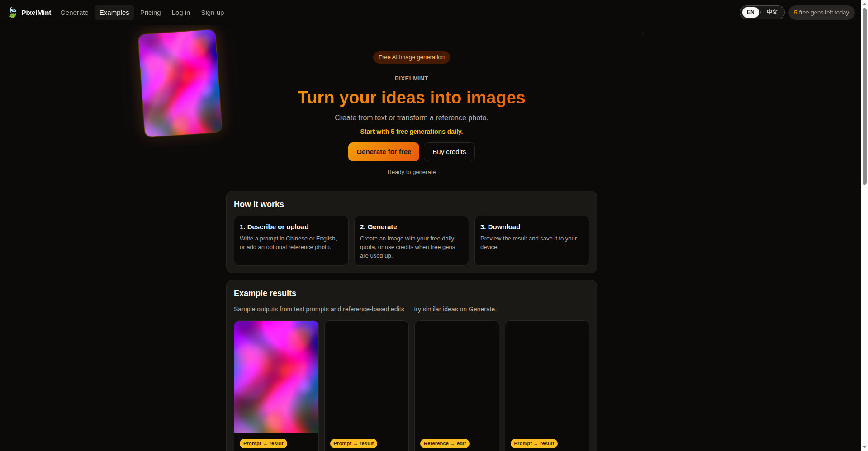Viewport: 868px width, 451px height.
Task: Click the scrollbar down arrow
Action: click(x=864, y=447)
